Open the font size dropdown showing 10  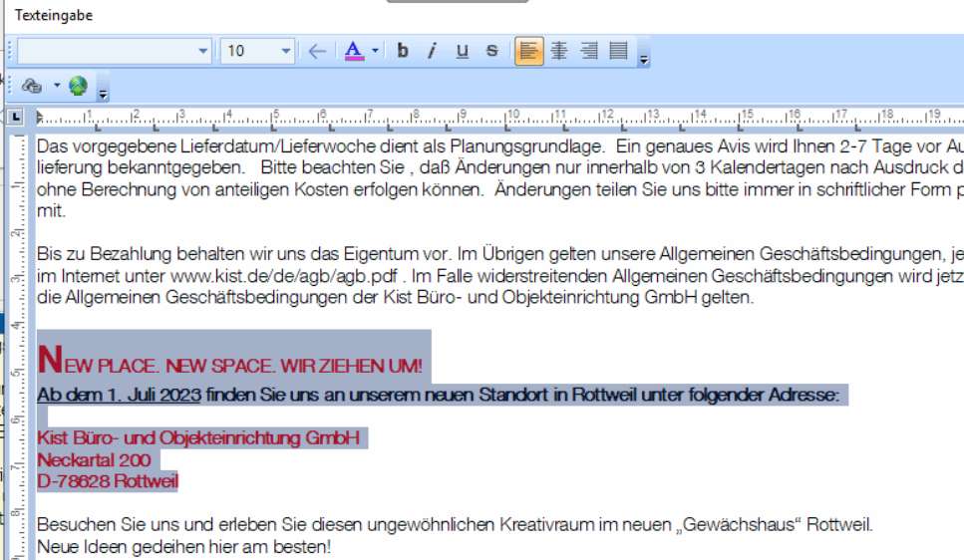tap(285, 51)
